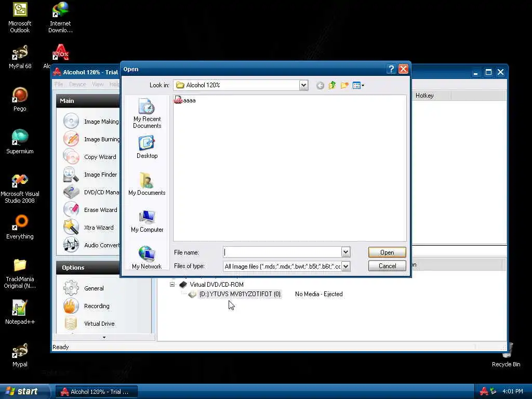Screen dimensions: 532x399
Task: Go to My Documents in places bar
Action: (x=147, y=184)
